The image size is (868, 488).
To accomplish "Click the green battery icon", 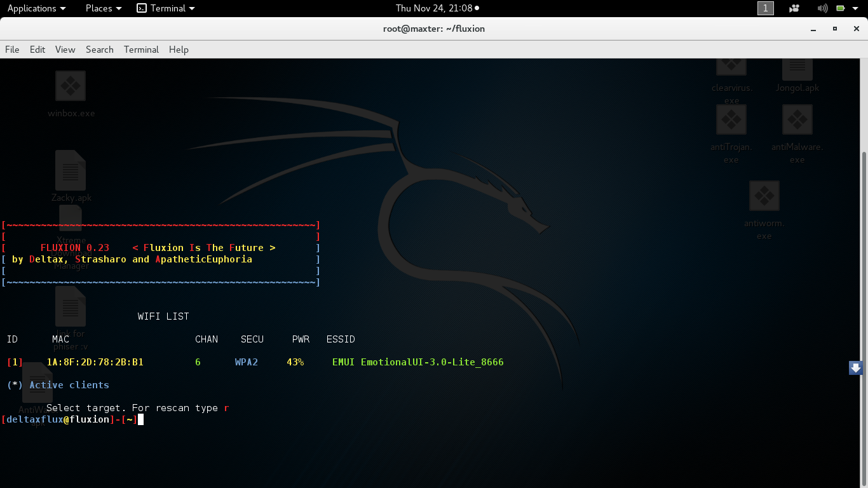I will [x=841, y=8].
